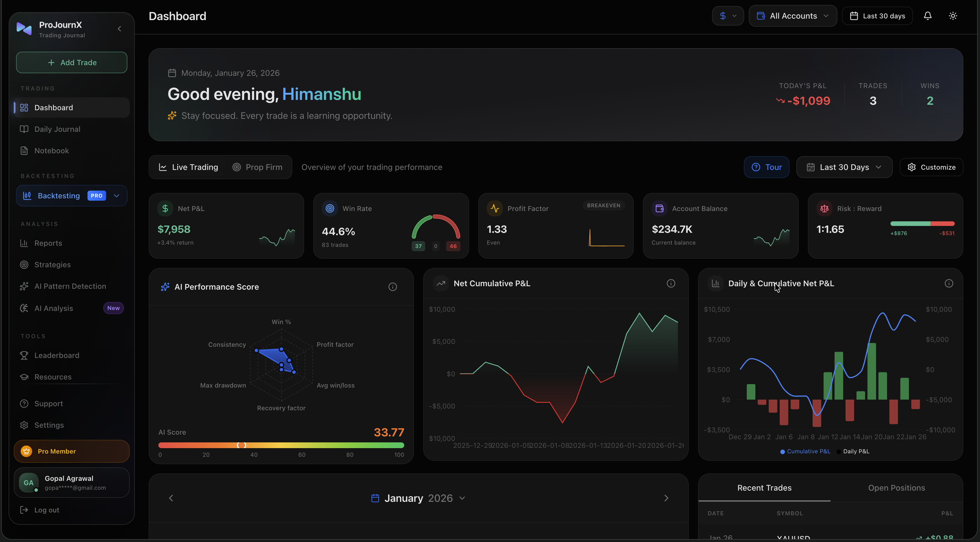Click the Add Trade button
Image resolution: width=980 pixels, height=542 pixels.
click(71, 62)
